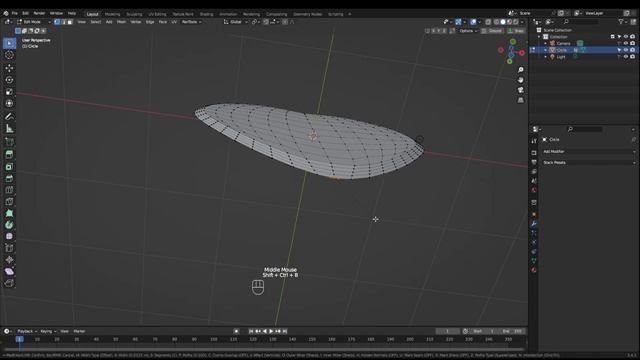This screenshot has width=640, height=360.
Task: Click the pan view hand icon
Action: (520, 80)
